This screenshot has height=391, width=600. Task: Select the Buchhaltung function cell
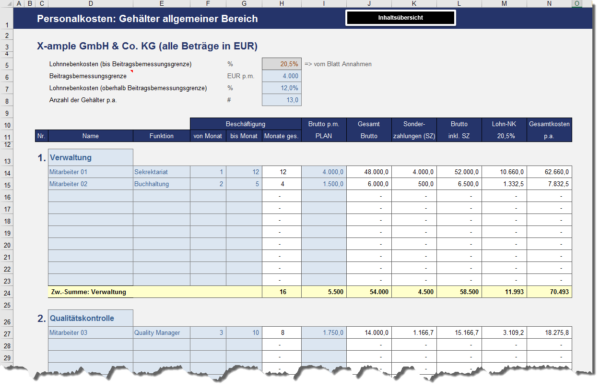161,184
